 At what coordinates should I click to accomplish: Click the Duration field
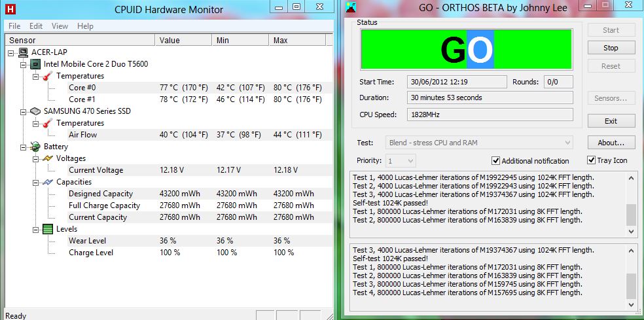point(490,98)
